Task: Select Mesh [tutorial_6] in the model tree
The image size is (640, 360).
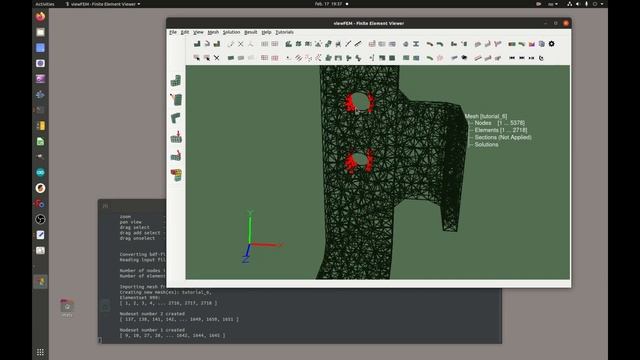Action: click(486, 116)
